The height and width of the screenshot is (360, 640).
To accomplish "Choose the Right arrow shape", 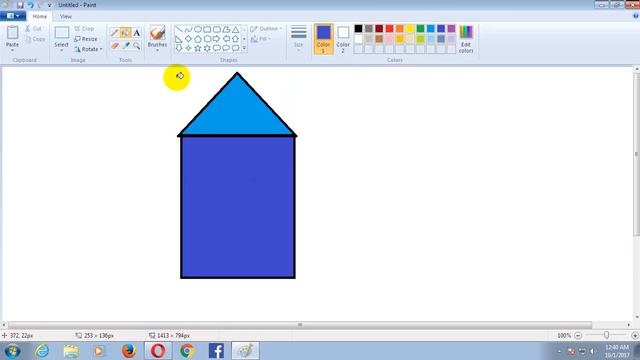I will 216,39.
